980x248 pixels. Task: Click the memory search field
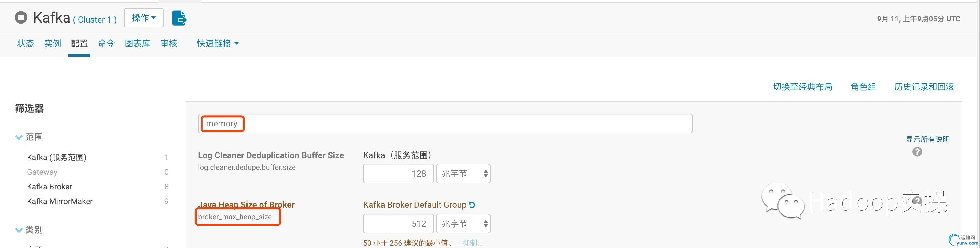pyautogui.click(x=445, y=124)
